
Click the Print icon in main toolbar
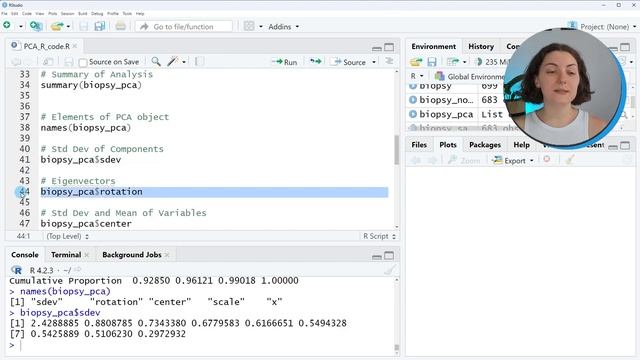[x=120, y=26]
